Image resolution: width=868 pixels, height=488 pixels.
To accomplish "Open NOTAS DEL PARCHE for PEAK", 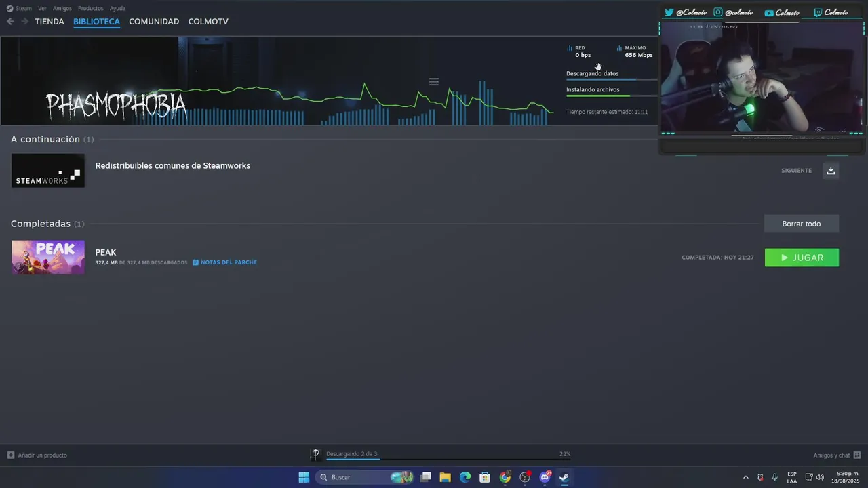I will pos(224,262).
